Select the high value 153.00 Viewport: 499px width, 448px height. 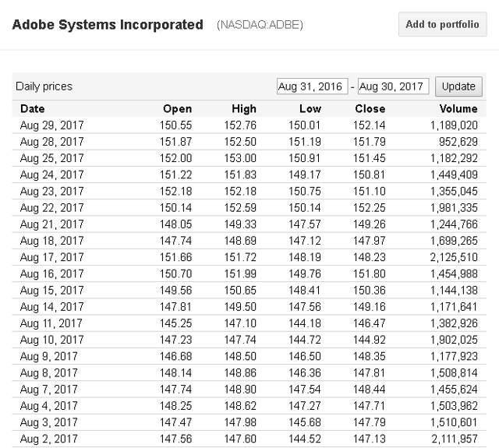(x=240, y=158)
